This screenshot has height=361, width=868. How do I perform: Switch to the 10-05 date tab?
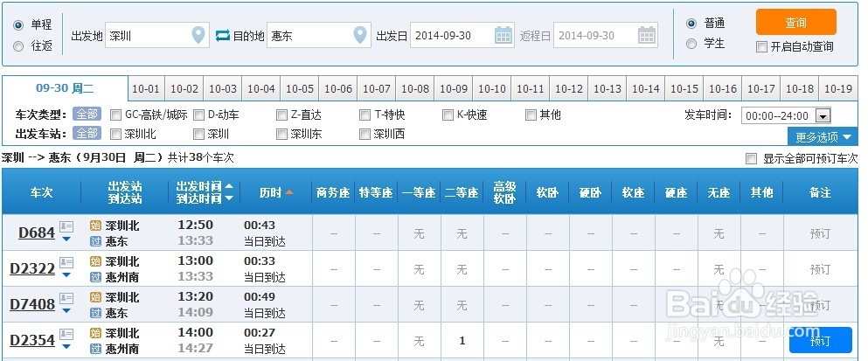pyautogui.click(x=300, y=88)
